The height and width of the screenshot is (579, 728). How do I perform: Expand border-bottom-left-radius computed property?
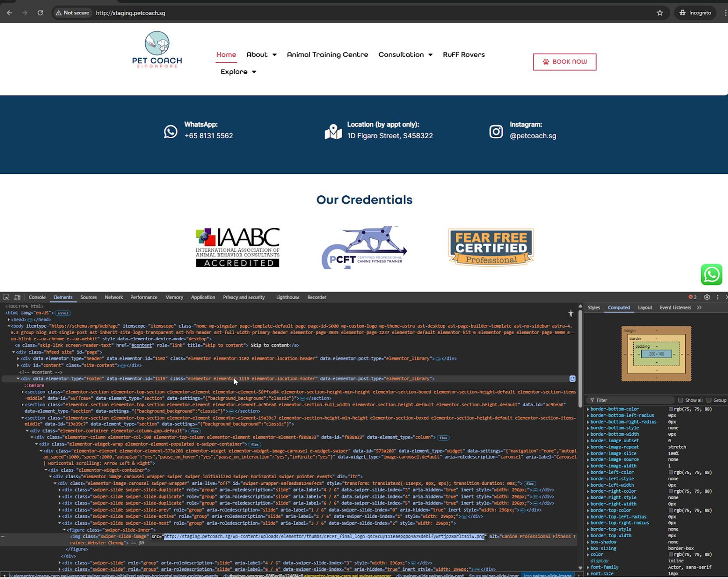pos(588,416)
